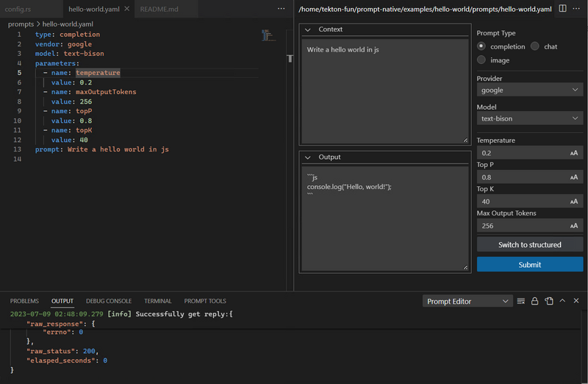Close the hello-world.yaml tab with its X
The height and width of the screenshot is (384, 588).
click(x=126, y=9)
